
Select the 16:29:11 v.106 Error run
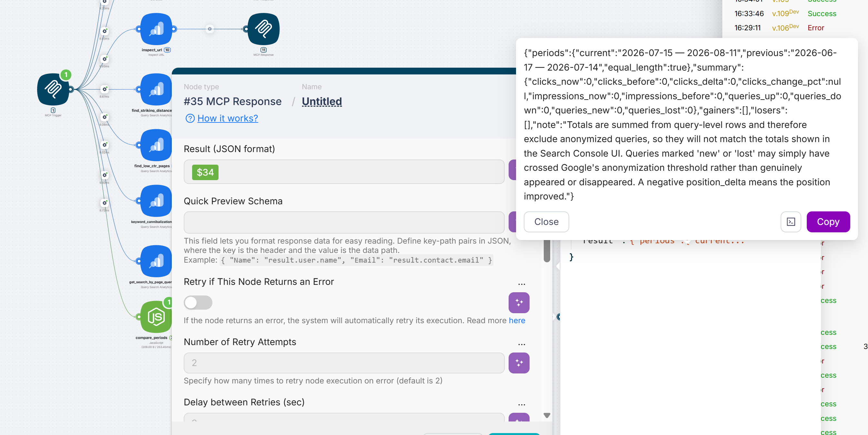tap(779, 28)
